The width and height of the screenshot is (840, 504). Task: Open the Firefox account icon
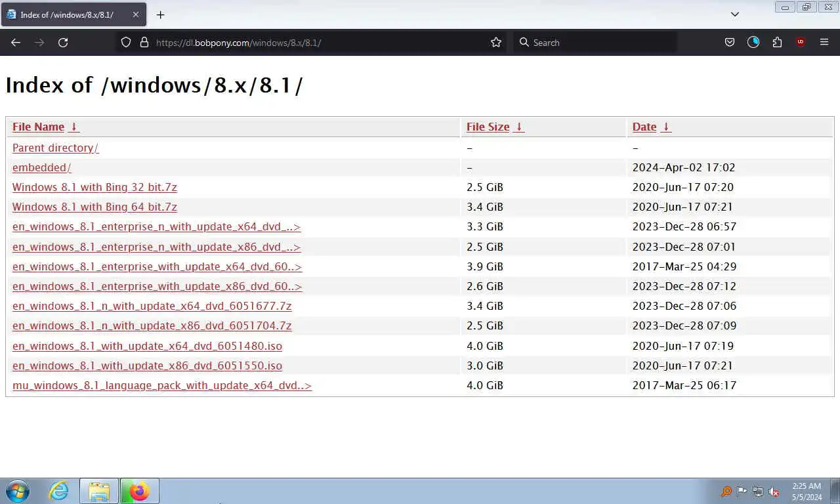tap(753, 42)
